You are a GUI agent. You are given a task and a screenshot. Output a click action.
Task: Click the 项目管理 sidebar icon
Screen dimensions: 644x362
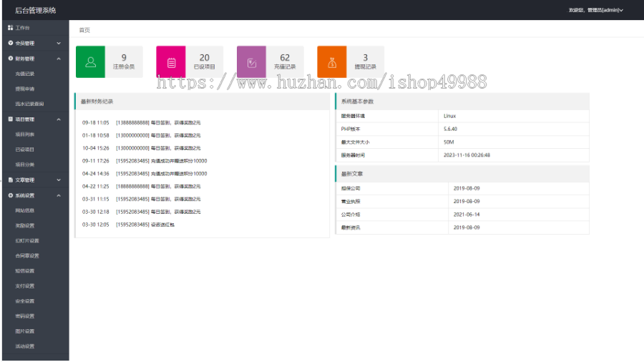(x=10, y=119)
